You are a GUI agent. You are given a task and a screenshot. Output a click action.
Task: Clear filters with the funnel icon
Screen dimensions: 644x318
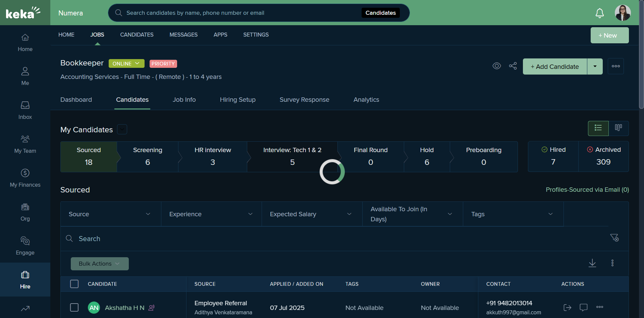(x=614, y=238)
